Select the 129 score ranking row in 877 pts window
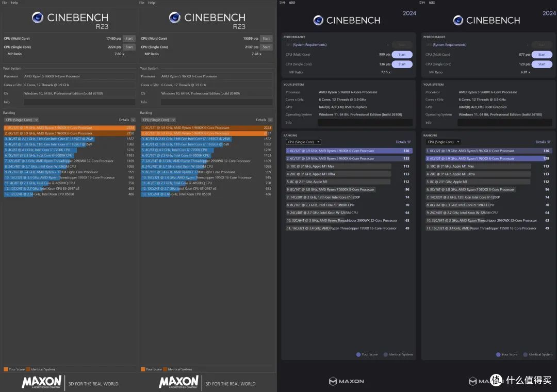Image resolution: width=557 pixels, height=392 pixels. click(x=489, y=158)
